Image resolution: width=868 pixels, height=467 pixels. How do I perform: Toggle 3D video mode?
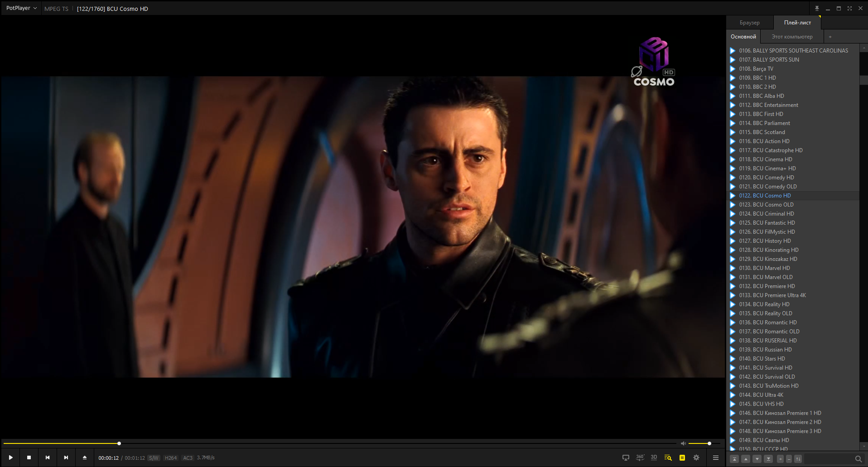(x=654, y=457)
